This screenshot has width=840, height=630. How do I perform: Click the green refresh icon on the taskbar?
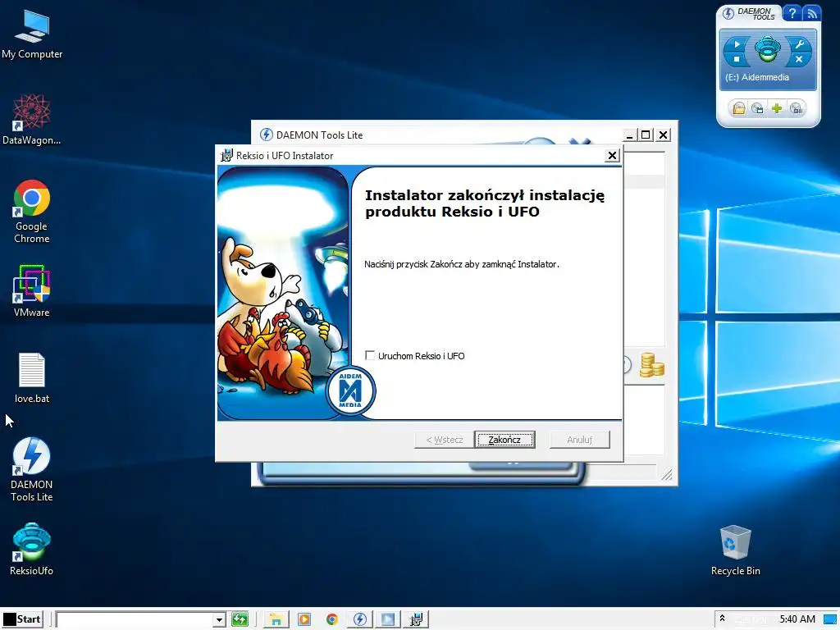[240, 620]
